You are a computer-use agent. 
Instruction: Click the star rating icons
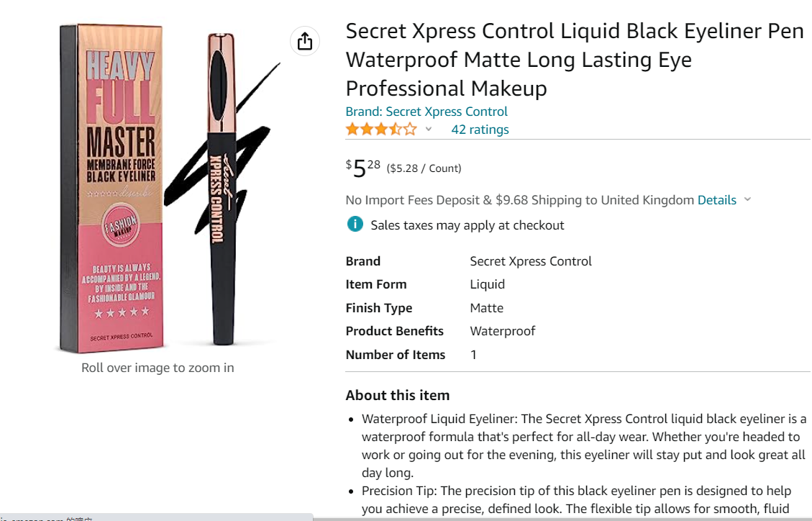[x=380, y=130]
